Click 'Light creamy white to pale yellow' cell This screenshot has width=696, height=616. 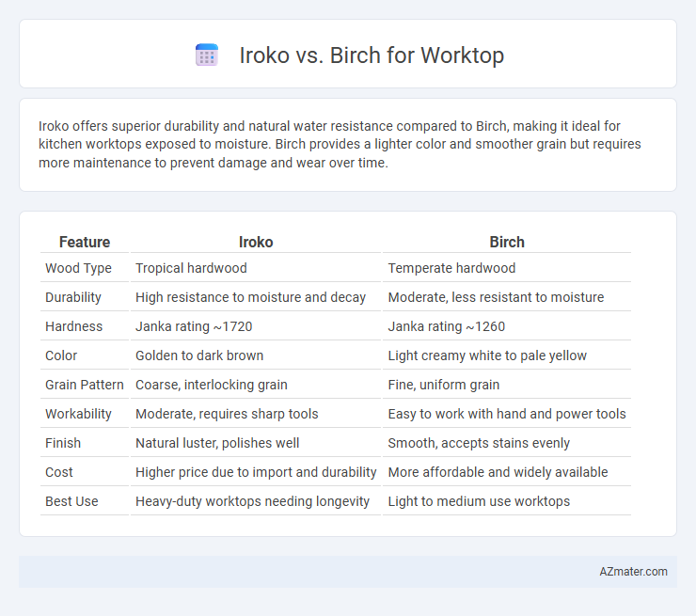487,355
